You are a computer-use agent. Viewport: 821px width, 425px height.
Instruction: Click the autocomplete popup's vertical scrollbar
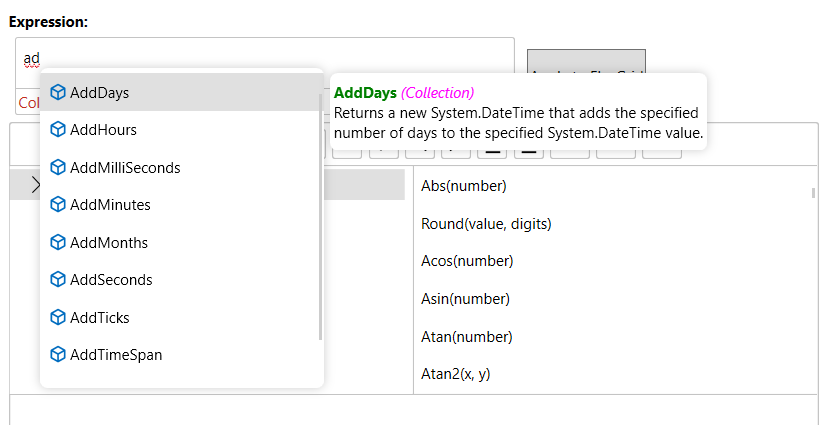click(x=320, y=215)
